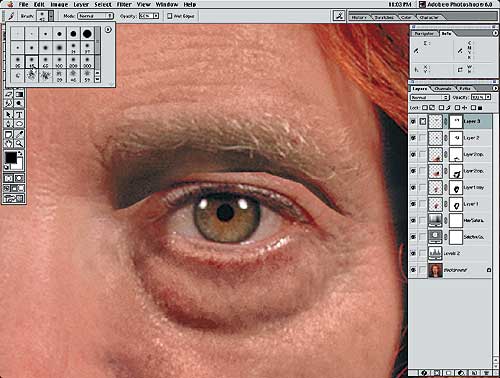Swap foreground and background colors
Screen dimensions: 500x378
21,153
